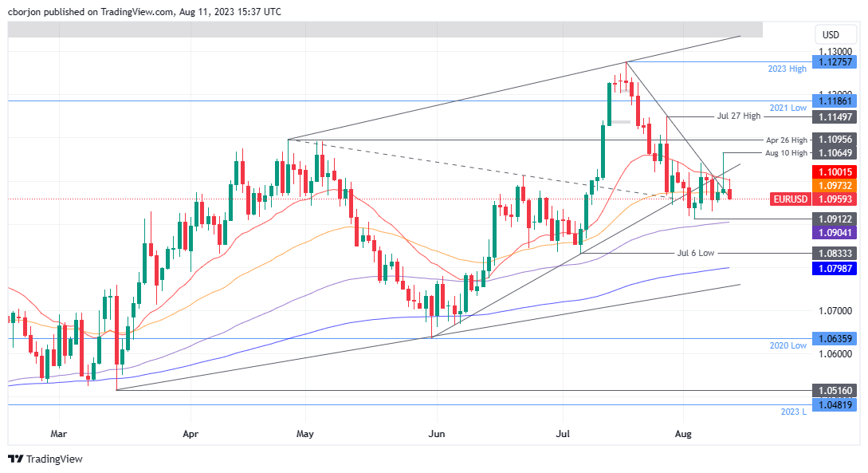
Task: Click the Aug label on time axis
Action: click(x=683, y=435)
